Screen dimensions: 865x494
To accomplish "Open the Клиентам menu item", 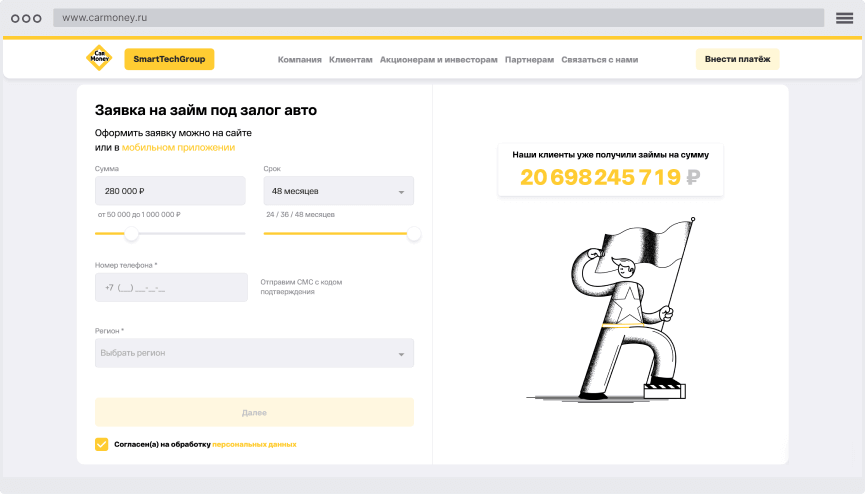I will pos(351,60).
